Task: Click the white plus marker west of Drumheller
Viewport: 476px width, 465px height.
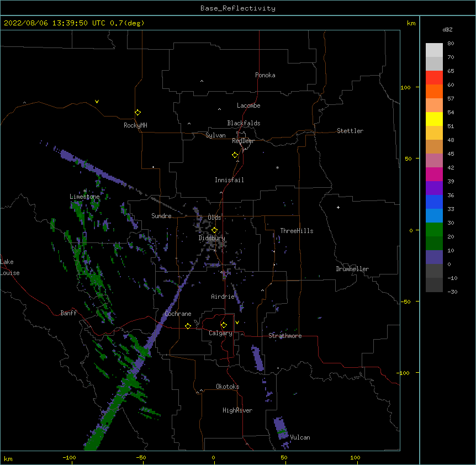Action: 338,207
